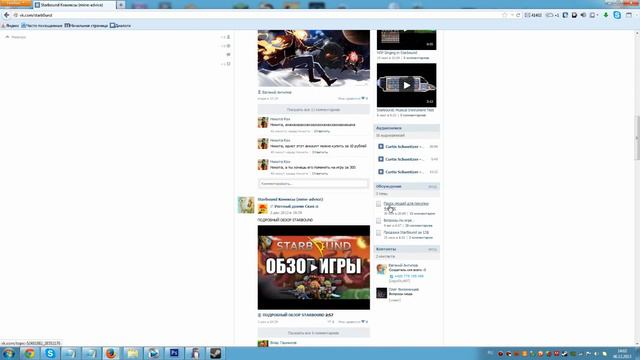Image resolution: width=640 pixels, height=360 pixels.
Task: Play the Starbound Musical Instrument Test video
Action: tap(406, 85)
